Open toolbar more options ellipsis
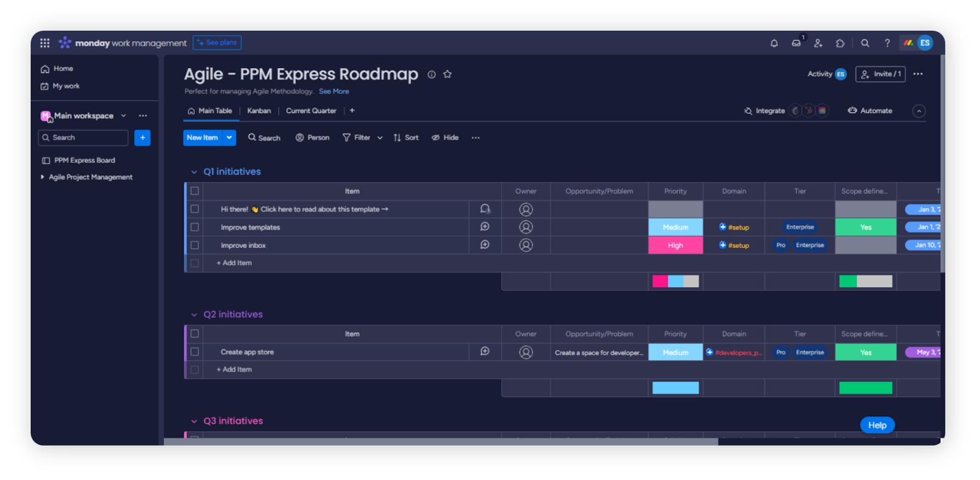Screen dimensions: 980x480 point(475,138)
